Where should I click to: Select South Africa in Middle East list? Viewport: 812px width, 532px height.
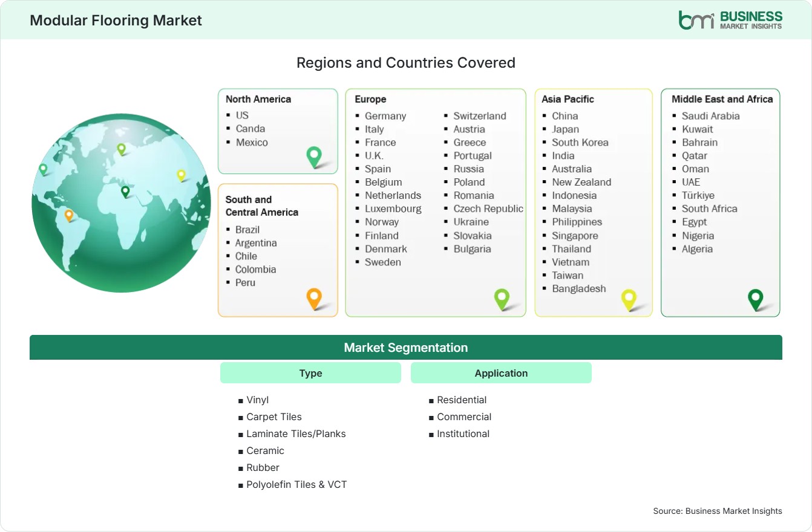pos(710,209)
